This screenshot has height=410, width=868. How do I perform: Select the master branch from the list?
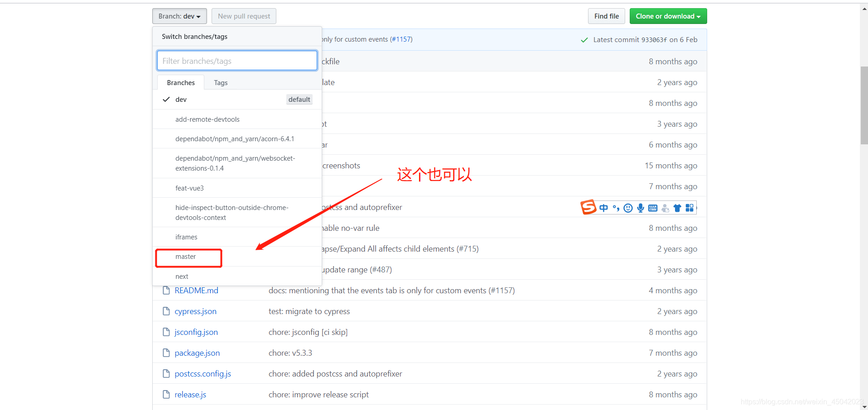coord(187,257)
